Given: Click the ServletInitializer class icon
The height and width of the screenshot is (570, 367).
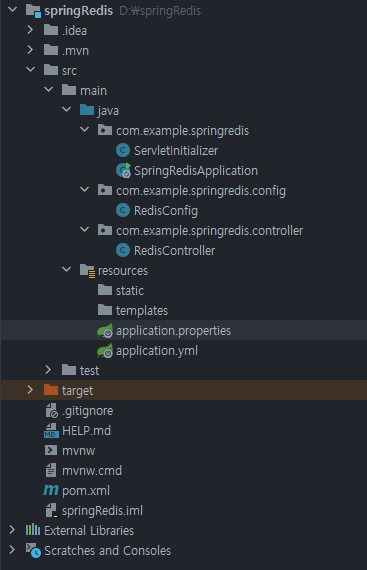Looking at the screenshot, I should pyautogui.click(x=123, y=150).
